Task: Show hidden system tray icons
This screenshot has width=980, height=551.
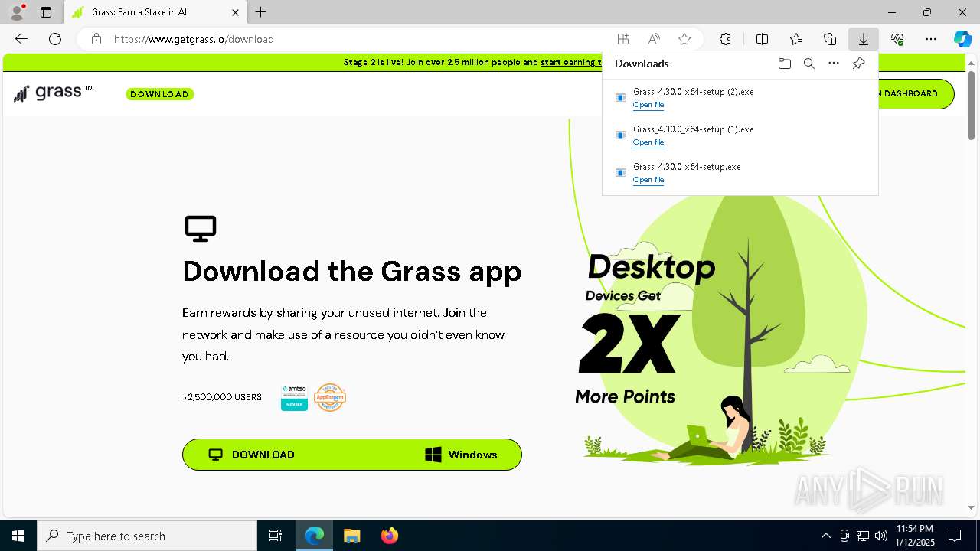Action: (825, 536)
